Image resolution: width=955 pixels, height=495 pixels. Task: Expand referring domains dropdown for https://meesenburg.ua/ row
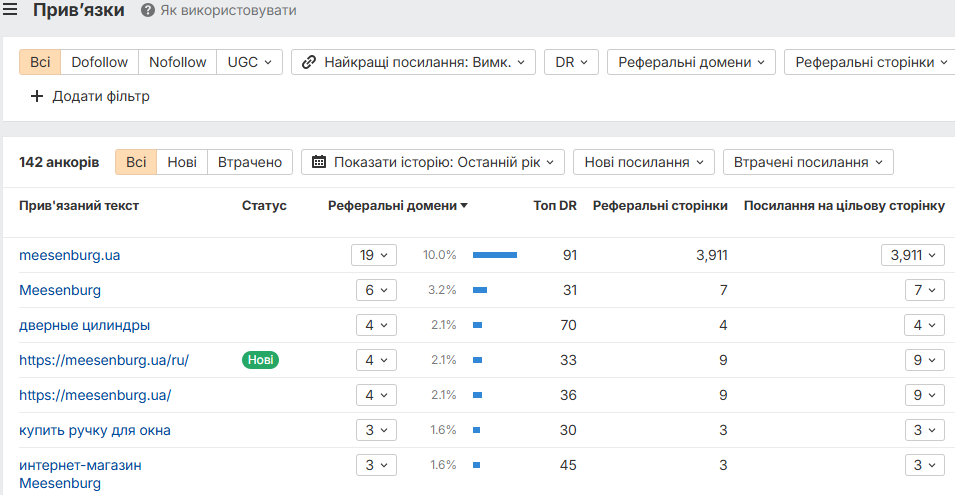point(376,395)
